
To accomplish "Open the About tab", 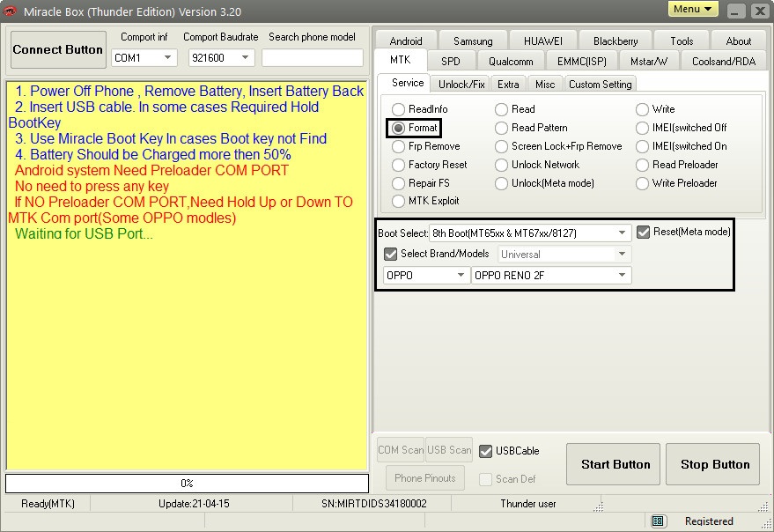I will click(739, 41).
